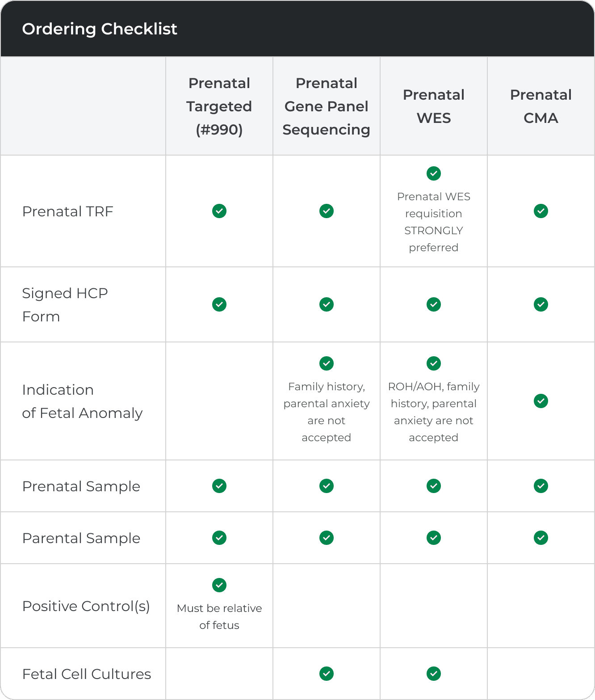This screenshot has width=595, height=700.
Task: Click Signed HCP Form checkmark under Prenatal WES
Action: [x=434, y=304]
